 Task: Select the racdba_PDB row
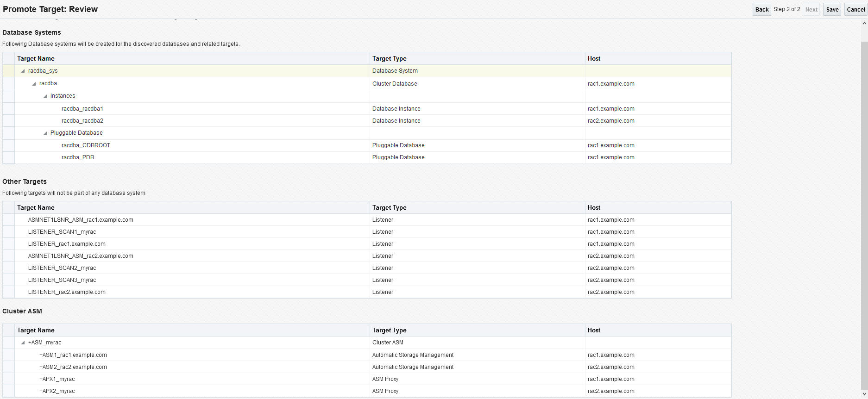pyautogui.click(x=367, y=157)
